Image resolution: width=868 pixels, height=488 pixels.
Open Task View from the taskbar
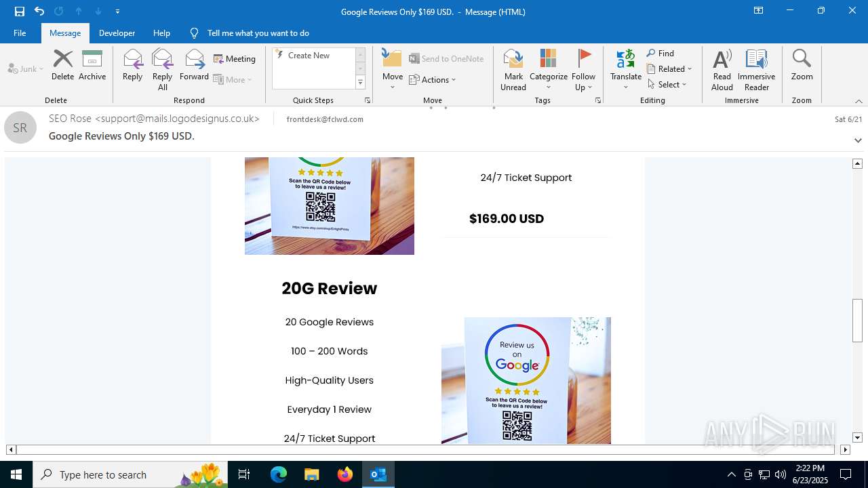click(x=244, y=474)
